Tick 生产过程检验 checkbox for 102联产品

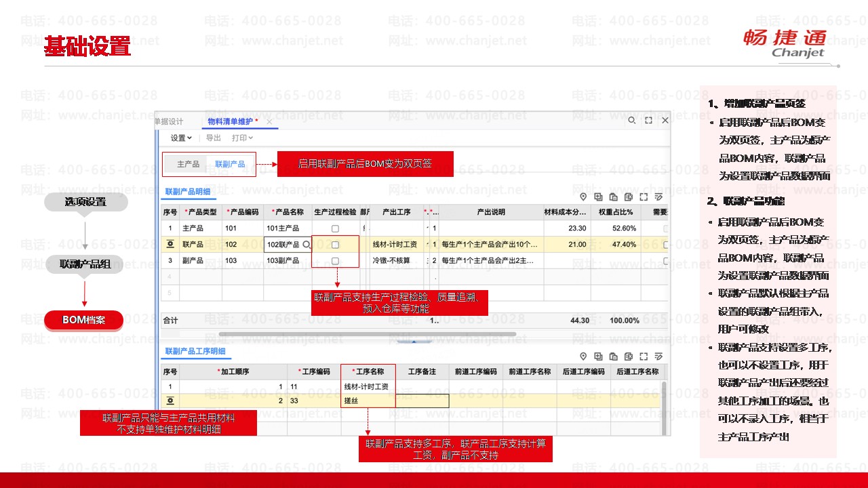[x=335, y=244]
